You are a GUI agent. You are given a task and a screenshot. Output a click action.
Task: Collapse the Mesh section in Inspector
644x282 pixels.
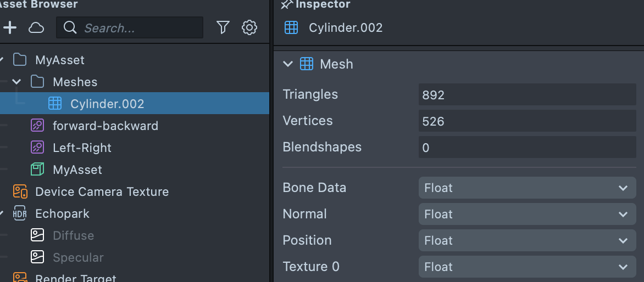tap(288, 64)
